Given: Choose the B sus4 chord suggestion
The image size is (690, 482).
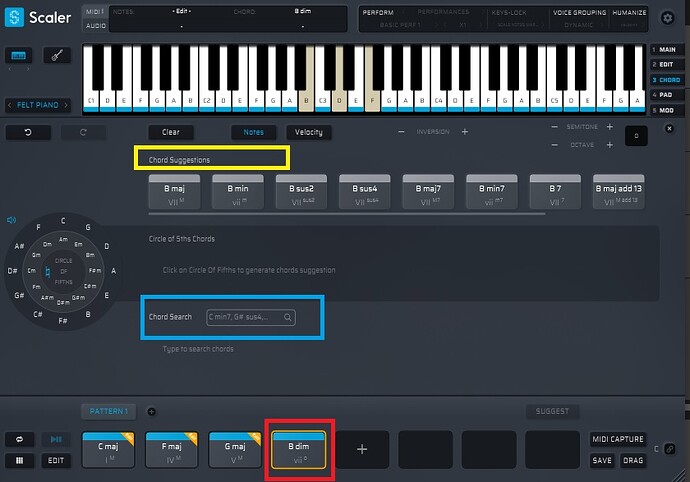Looking at the screenshot, I should point(365,192).
